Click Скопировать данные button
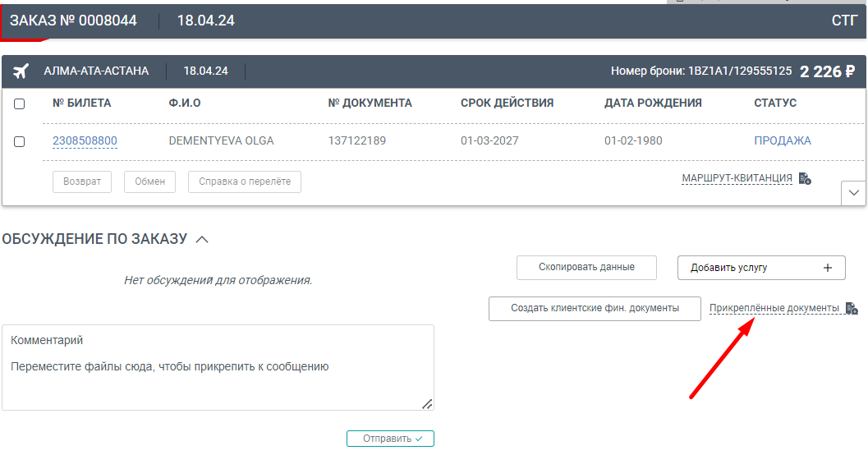868x455 pixels. 586,268
